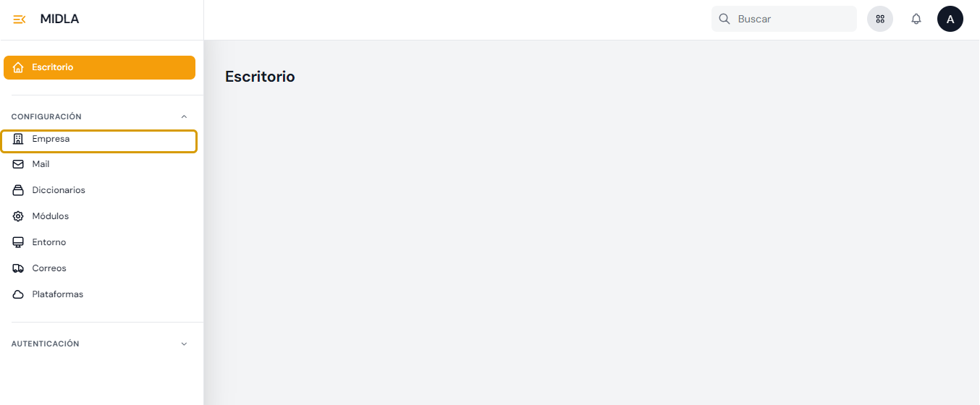Viewport: 980px width, 405px height.
Task: Click the Diccionarios icon
Action: tap(19, 190)
